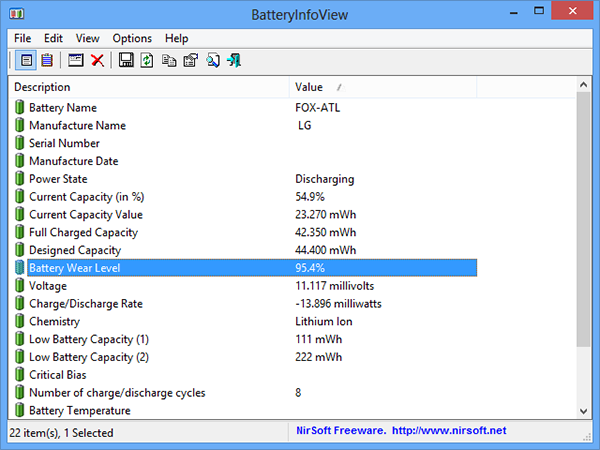Click the 42.350 mWh value cell

tap(325, 232)
